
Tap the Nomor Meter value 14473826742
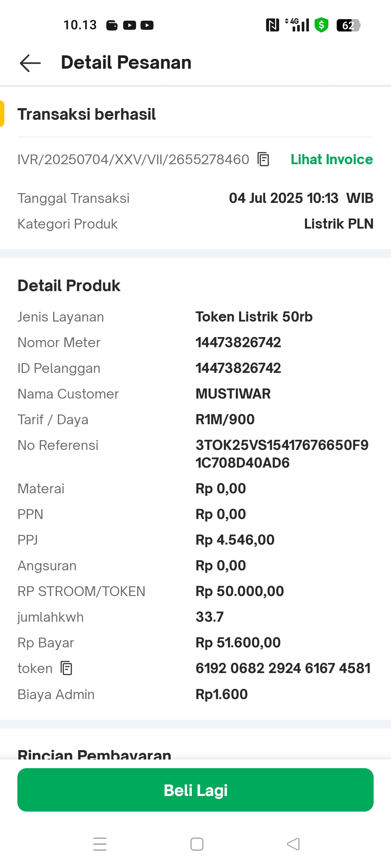(x=238, y=342)
